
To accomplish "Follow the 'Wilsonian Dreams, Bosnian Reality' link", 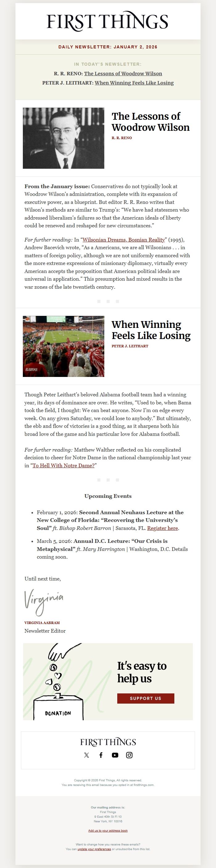I will click(124, 240).
